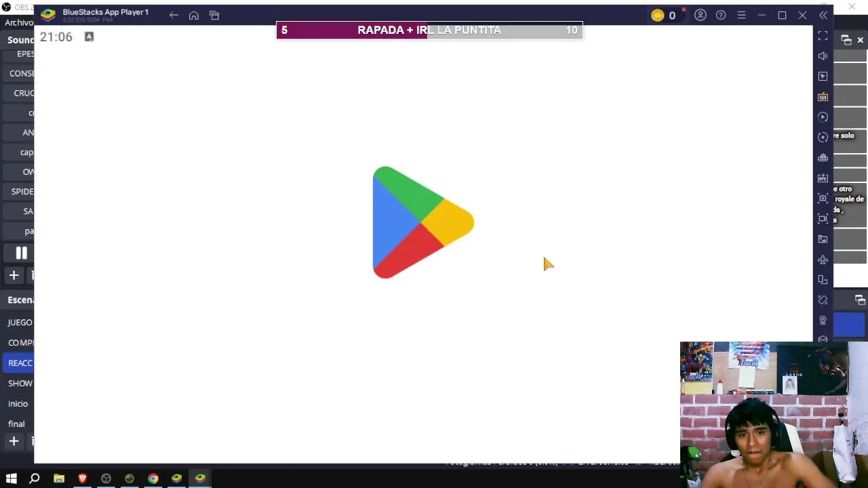Screen dimensions: 868x488
Task: Open BlueStacks volume control
Action: tap(823, 56)
